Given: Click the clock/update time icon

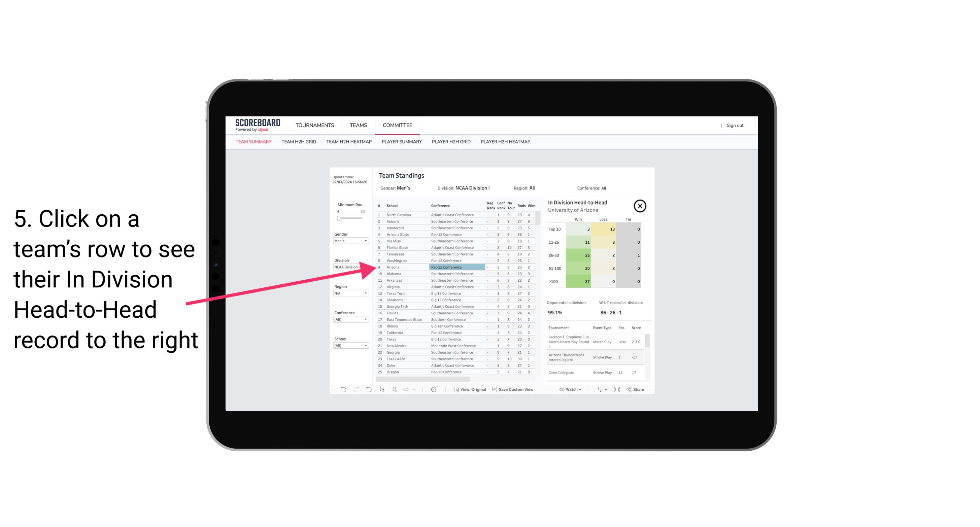Looking at the screenshot, I should tap(434, 389).
